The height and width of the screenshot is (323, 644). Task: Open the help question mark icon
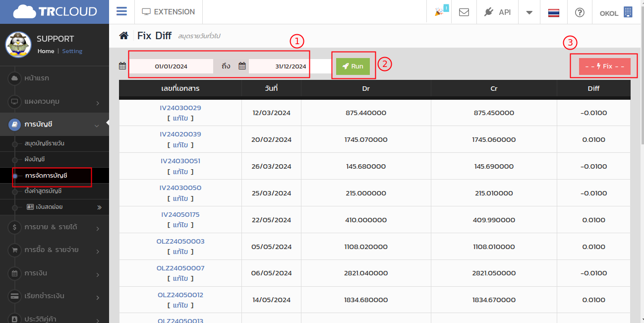[x=580, y=12]
